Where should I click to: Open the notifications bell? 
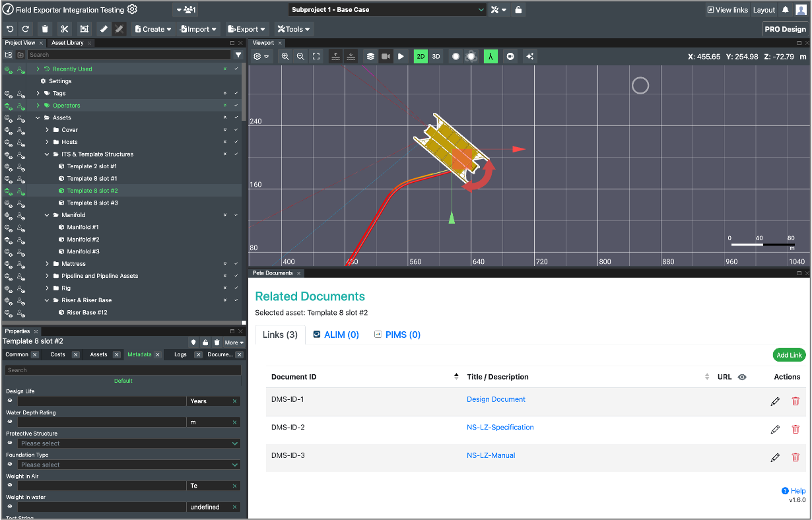(x=786, y=10)
